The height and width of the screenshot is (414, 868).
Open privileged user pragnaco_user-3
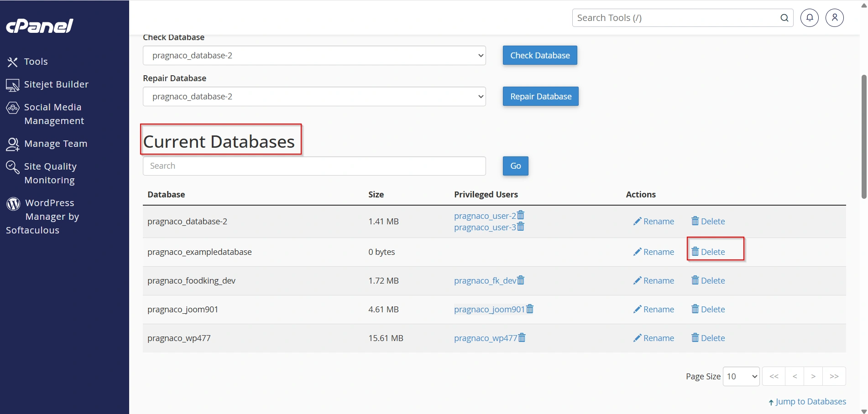click(x=485, y=227)
